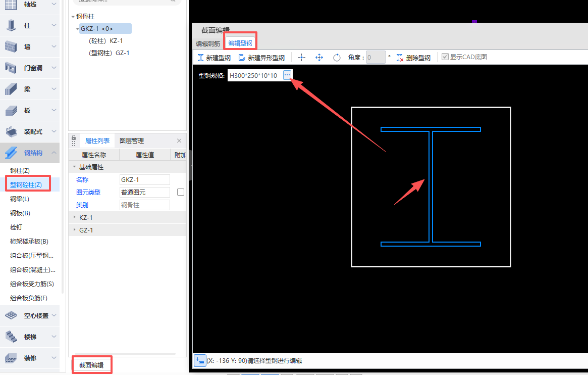Viewport: 588px width, 375px height.
Task: Collapse the GKZ-1 tree node arrow
Action: pyautogui.click(x=78, y=28)
